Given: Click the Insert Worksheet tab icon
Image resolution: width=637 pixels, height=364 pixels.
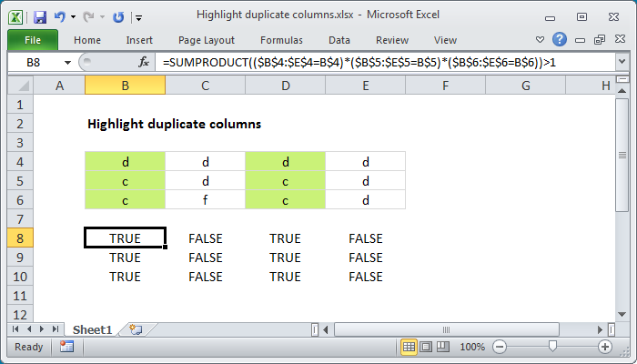Looking at the screenshot, I should (136, 329).
